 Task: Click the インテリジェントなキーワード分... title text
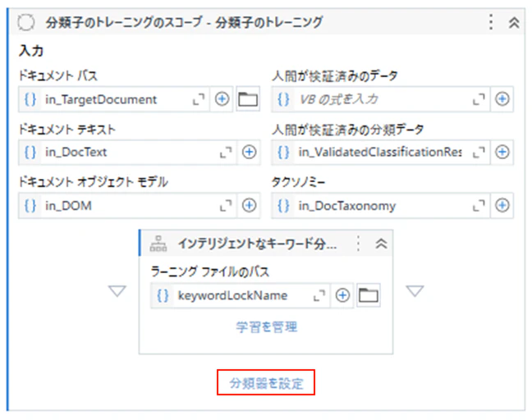point(257,244)
